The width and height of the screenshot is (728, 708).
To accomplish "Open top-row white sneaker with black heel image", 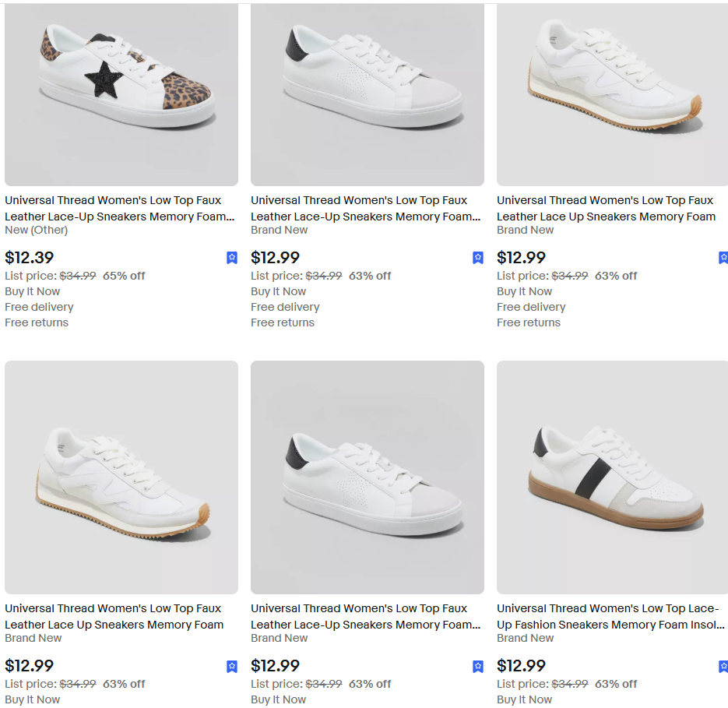I will tap(368, 94).
